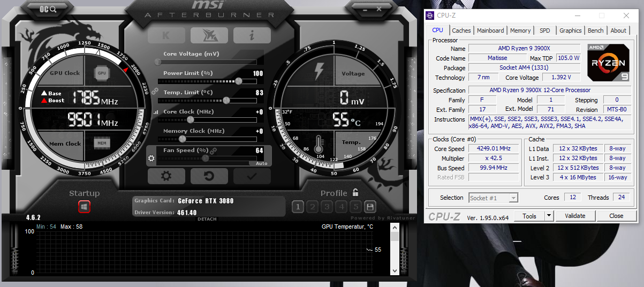Image resolution: width=644 pixels, height=287 pixels.
Task: Switch to Caches tab in CPU-Z
Action: coord(461,31)
